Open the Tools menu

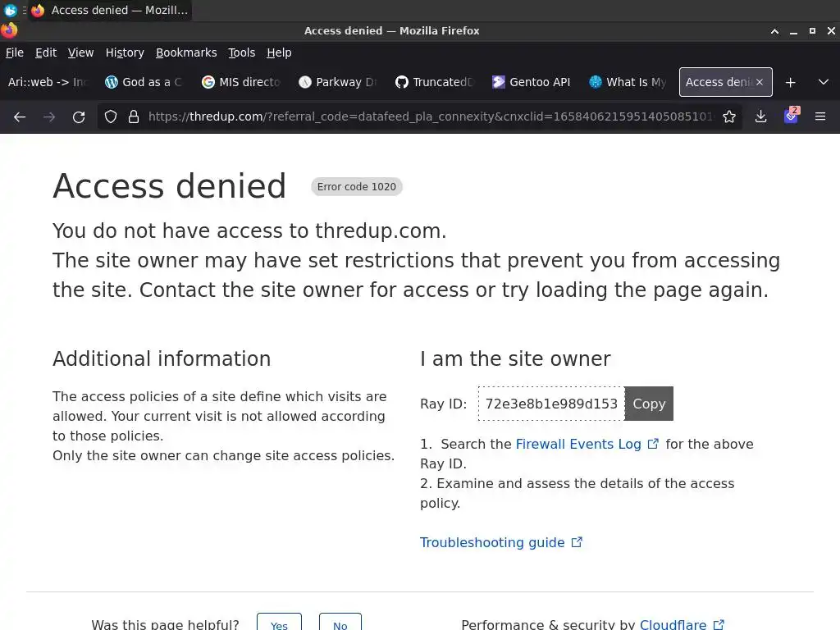point(242,52)
